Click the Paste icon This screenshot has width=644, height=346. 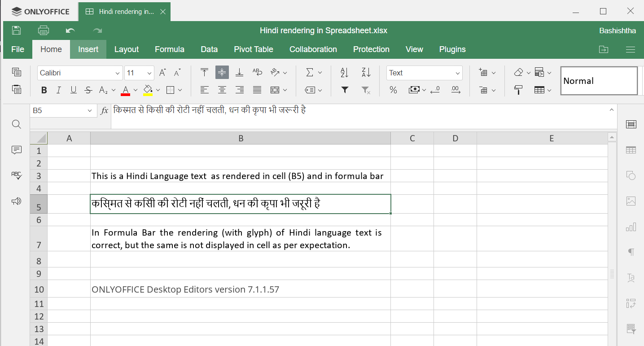pos(17,90)
